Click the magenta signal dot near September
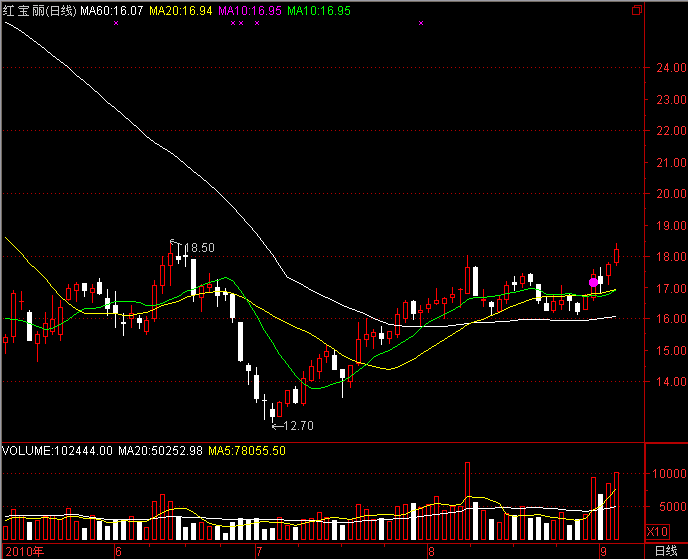Viewport: 688px width, 559px height. (x=593, y=283)
